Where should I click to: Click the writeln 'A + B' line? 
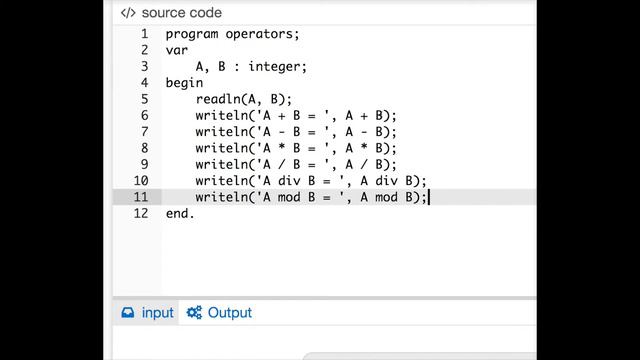tap(296, 116)
